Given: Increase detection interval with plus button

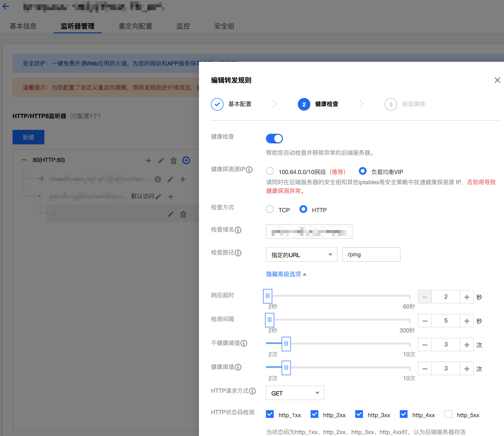Looking at the screenshot, I should 467,321.
